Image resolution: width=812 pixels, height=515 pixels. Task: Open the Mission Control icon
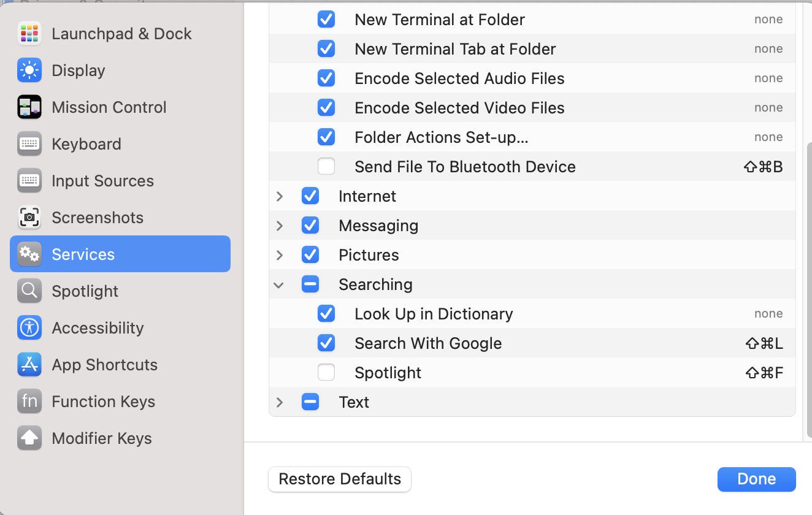[x=29, y=107]
